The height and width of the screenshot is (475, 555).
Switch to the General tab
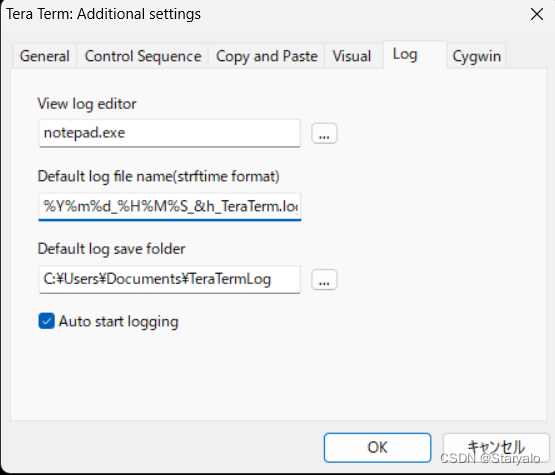click(x=45, y=56)
